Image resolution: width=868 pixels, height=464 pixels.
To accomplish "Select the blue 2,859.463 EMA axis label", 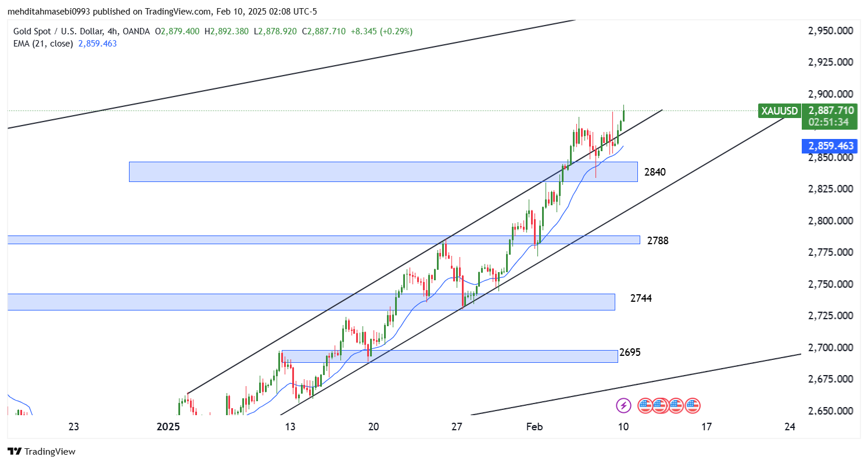I will [x=830, y=146].
